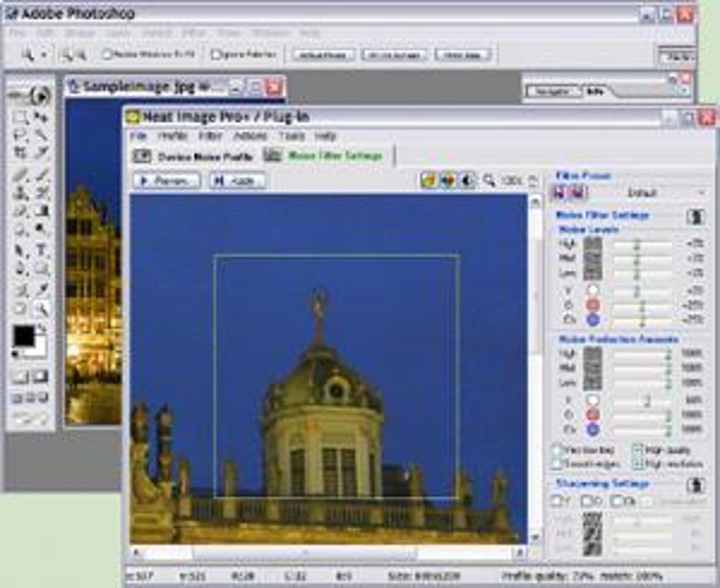The width and height of the screenshot is (720, 588).
Task: Select the Dodge tool in Photoshop toolbox
Action: point(42,228)
